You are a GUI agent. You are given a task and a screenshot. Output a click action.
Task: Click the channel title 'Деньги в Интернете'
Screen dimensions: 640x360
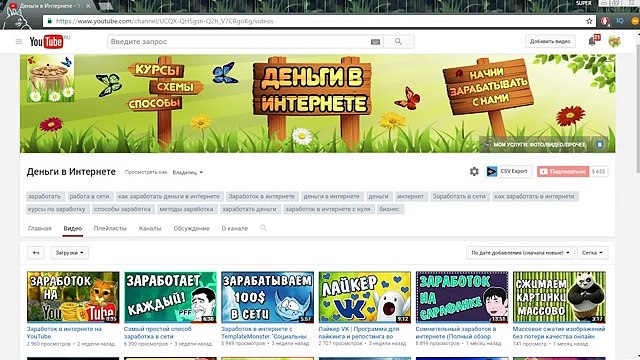pyautogui.click(x=71, y=172)
